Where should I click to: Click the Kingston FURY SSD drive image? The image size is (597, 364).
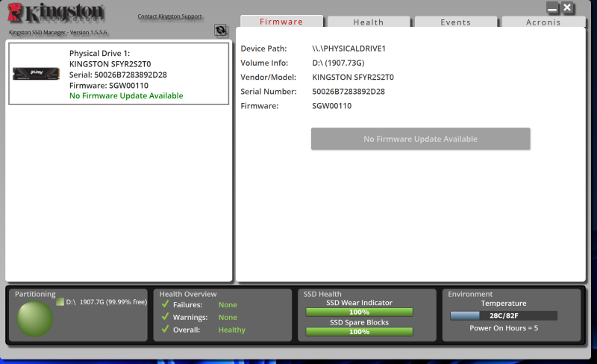(x=36, y=74)
